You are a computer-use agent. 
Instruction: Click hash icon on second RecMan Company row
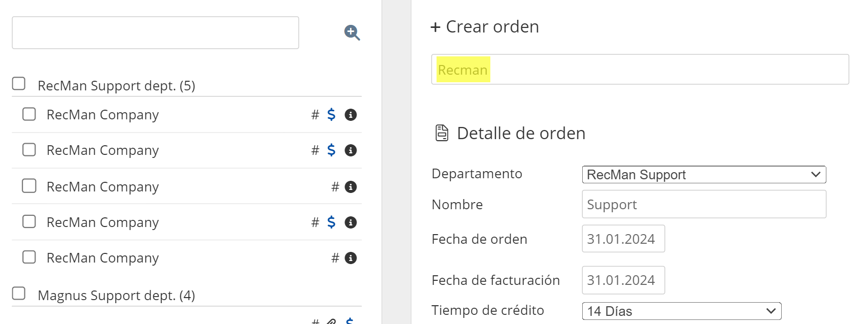(x=315, y=150)
